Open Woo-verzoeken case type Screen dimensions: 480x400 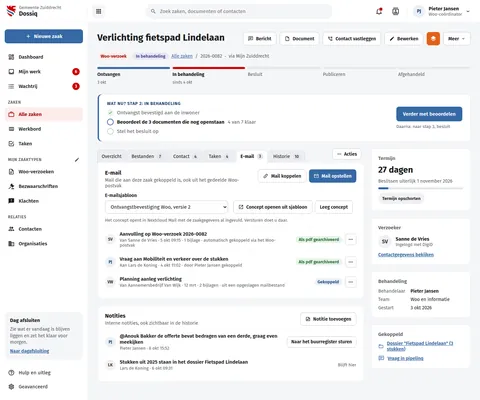coord(44,172)
